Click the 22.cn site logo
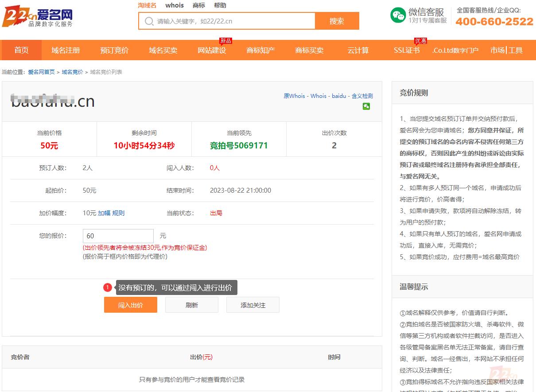536x392 pixels. [37, 18]
